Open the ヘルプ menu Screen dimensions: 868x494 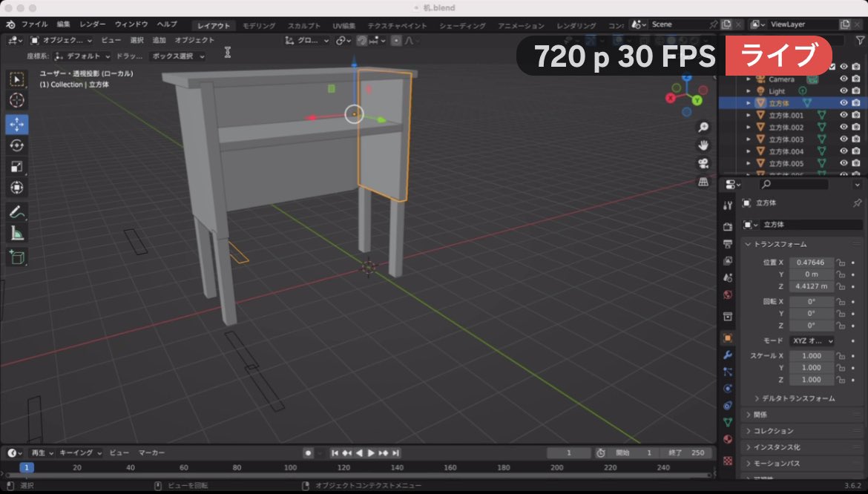(x=167, y=24)
